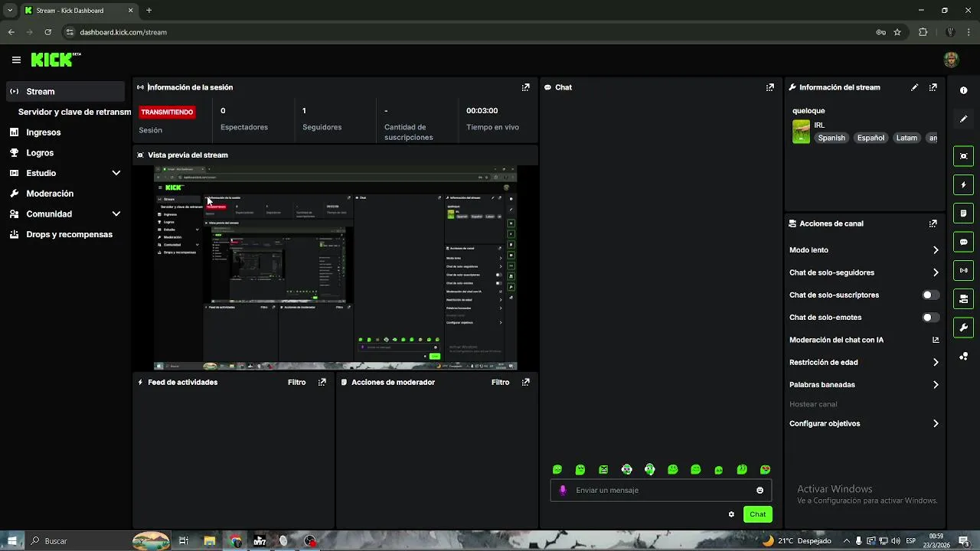The image size is (980, 551).
Task: Toggle the lightning bolt activity icon in sidebar
Action: point(964,184)
